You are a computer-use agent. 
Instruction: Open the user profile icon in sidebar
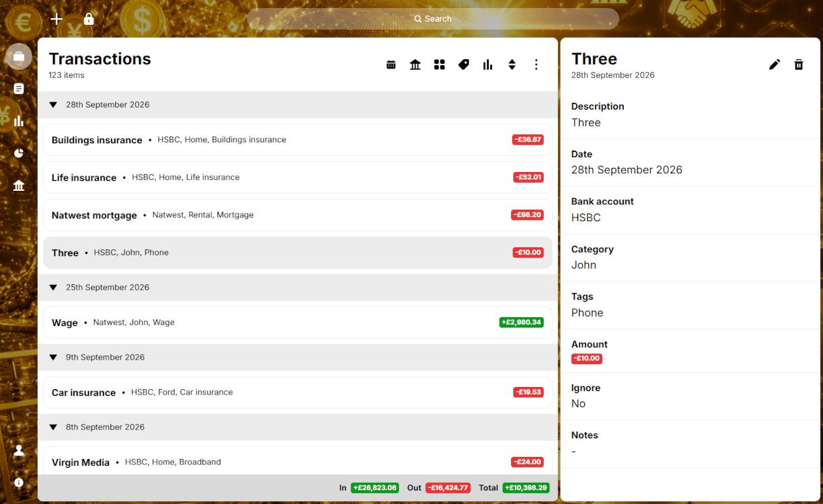(x=19, y=450)
